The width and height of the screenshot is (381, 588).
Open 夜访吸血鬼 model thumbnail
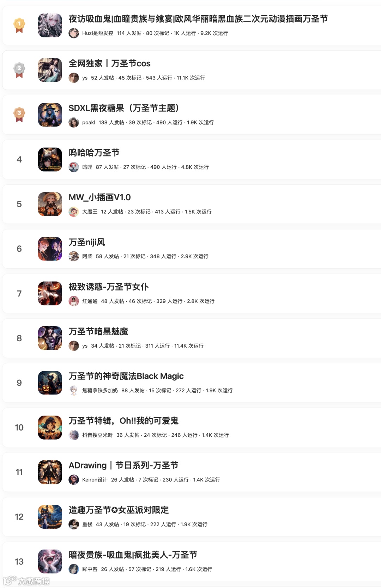50,25
